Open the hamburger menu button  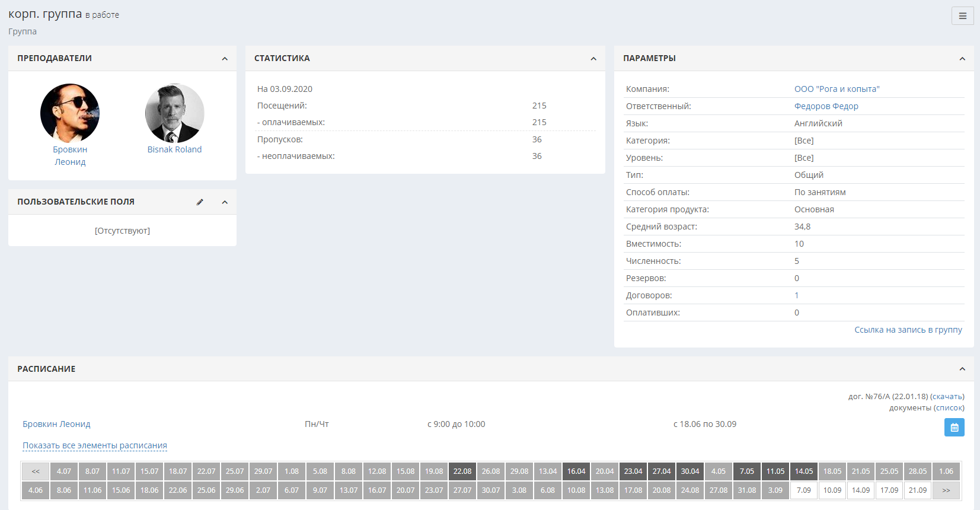coord(962,16)
